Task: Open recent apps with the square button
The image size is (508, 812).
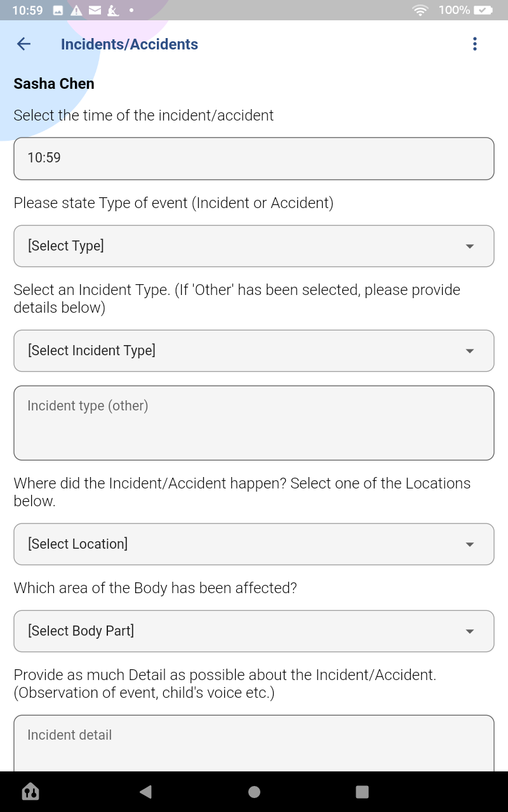Action: click(x=362, y=791)
